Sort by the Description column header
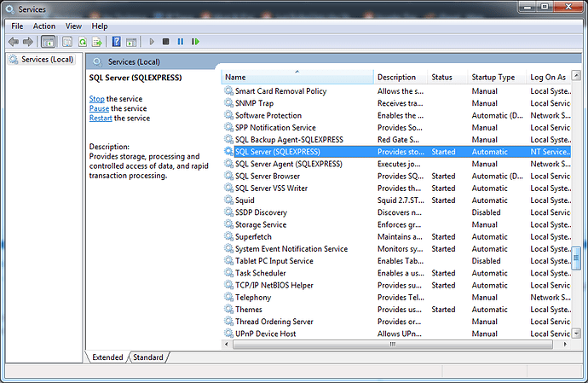The width and height of the screenshot is (588, 383). tap(401, 77)
